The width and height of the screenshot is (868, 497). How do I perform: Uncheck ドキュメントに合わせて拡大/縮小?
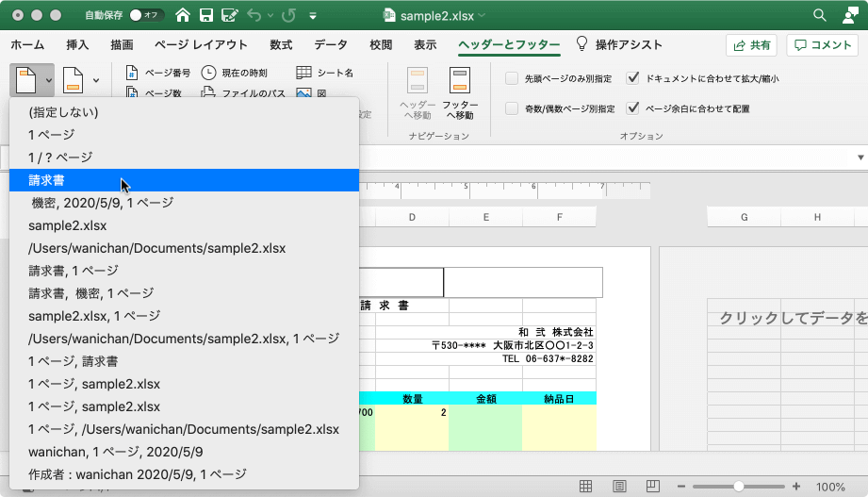(x=632, y=77)
